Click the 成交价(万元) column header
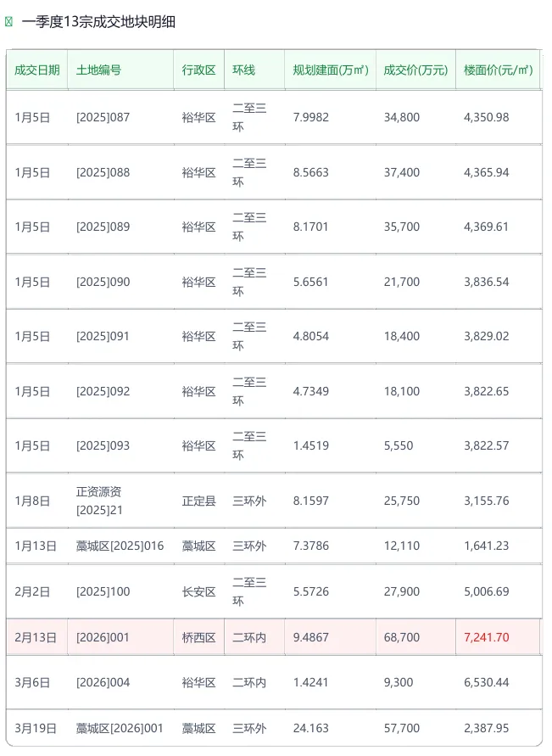Screen dimensions: 552x756 pos(415,70)
